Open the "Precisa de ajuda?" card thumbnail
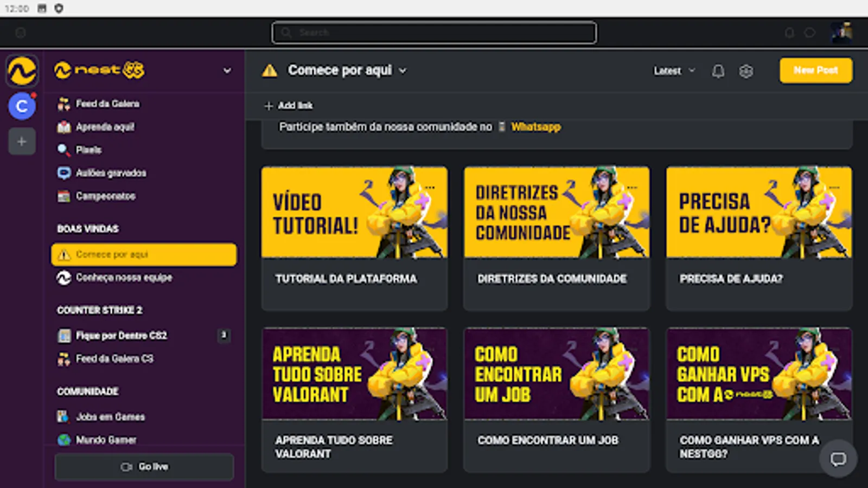The height and width of the screenshot is (488, 868). click(759, 212)
